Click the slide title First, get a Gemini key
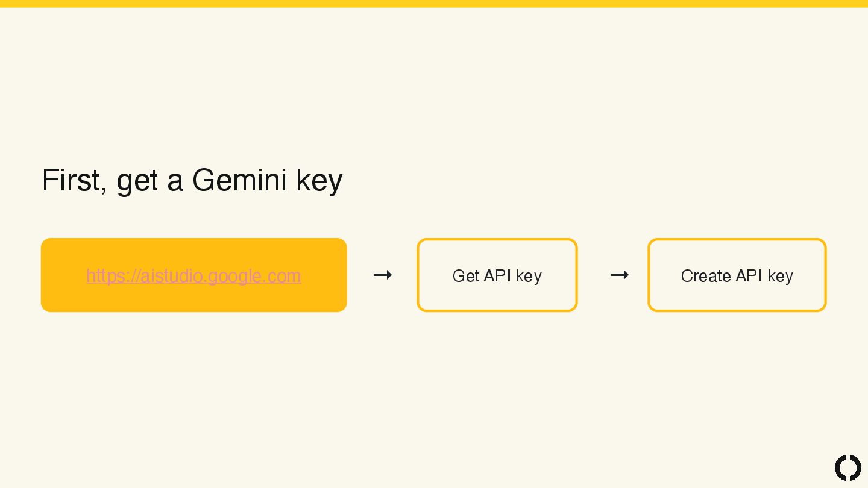 point(192,180)
